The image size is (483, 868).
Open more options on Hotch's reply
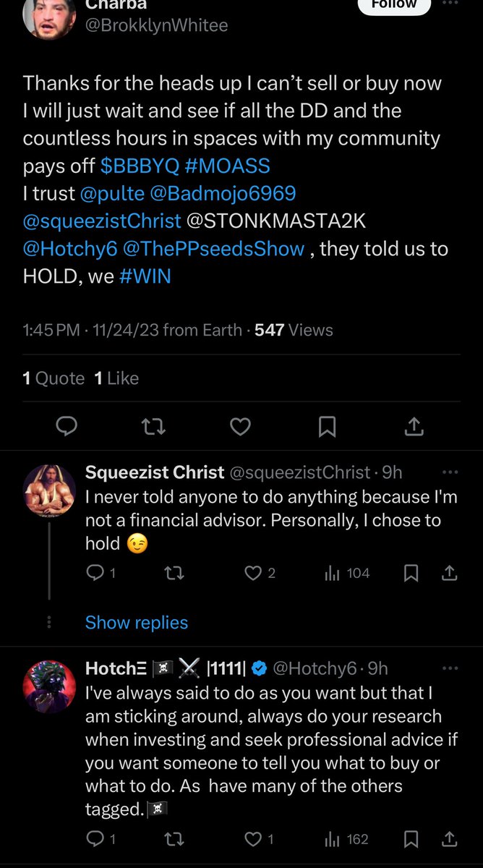pyautogui.click(x=450, y=669)
